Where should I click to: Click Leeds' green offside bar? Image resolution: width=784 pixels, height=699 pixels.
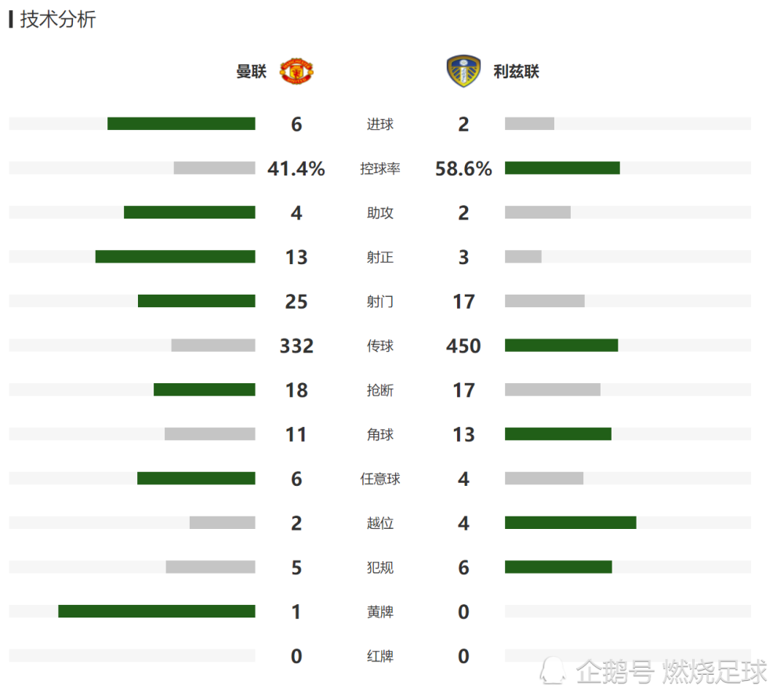point(571,523)
